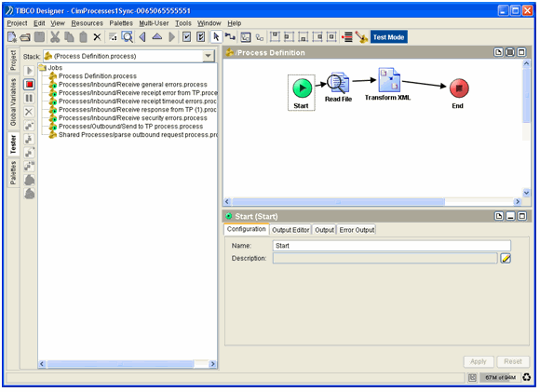540x392 pixels.
Task: Click the pencil edit icon beside Description
Action: point(506,258)
